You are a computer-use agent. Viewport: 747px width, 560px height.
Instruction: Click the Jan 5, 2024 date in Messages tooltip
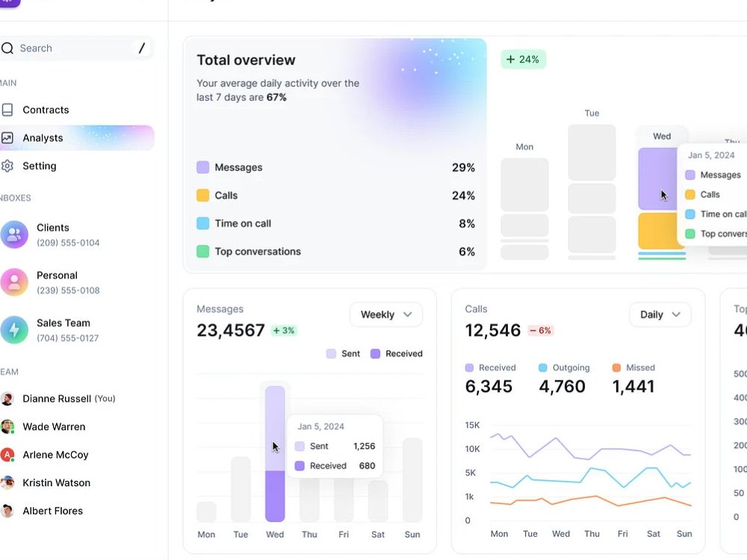(320, 426)
